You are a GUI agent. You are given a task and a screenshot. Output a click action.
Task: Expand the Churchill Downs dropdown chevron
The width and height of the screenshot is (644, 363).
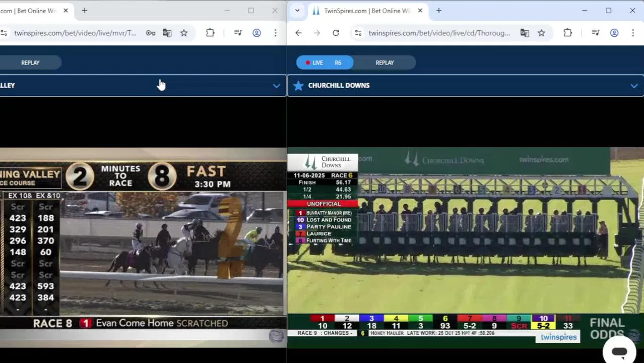pyautogui.click(x=634, y=86)
